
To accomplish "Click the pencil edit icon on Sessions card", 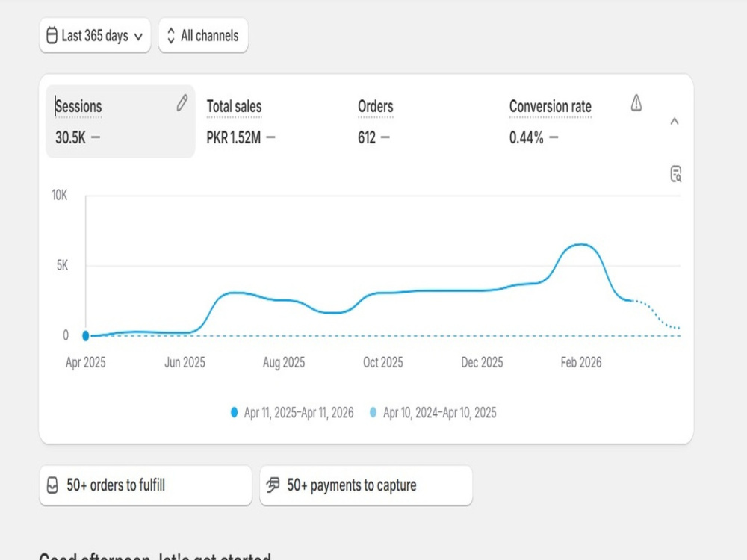I will coord(182,103).
